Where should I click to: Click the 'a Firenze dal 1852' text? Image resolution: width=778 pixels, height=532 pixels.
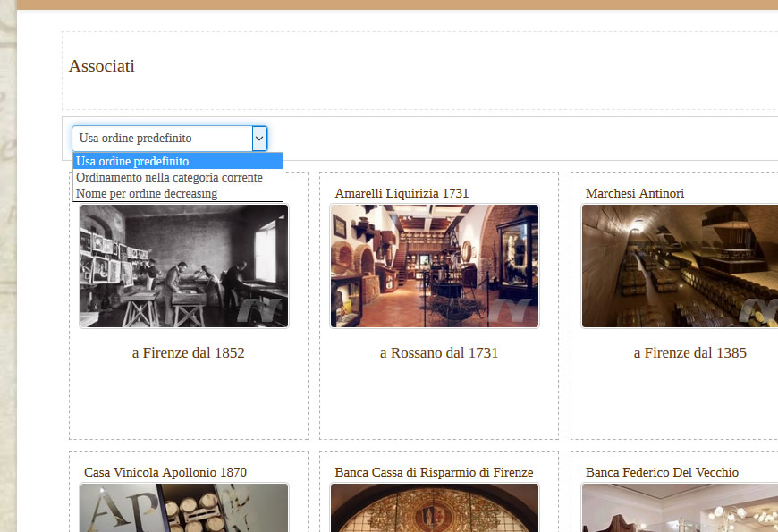tap(188, 353)
